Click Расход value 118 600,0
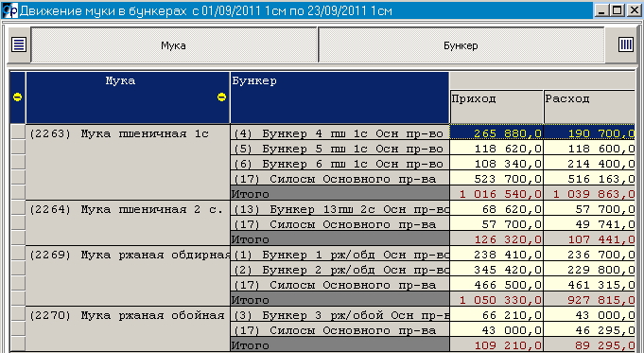This screenshot has height=353, width=644. click(x=589, y=148)
